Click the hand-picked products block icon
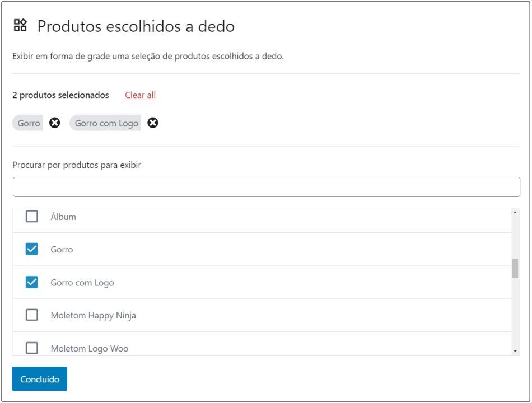The height and width of the screenshot is (403, 532). 20,25
